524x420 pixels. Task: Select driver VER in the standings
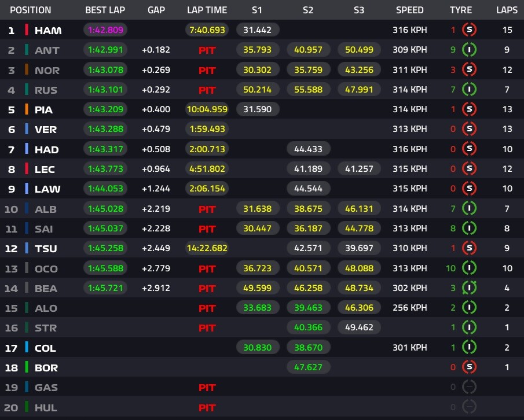(x=46, y=130)
